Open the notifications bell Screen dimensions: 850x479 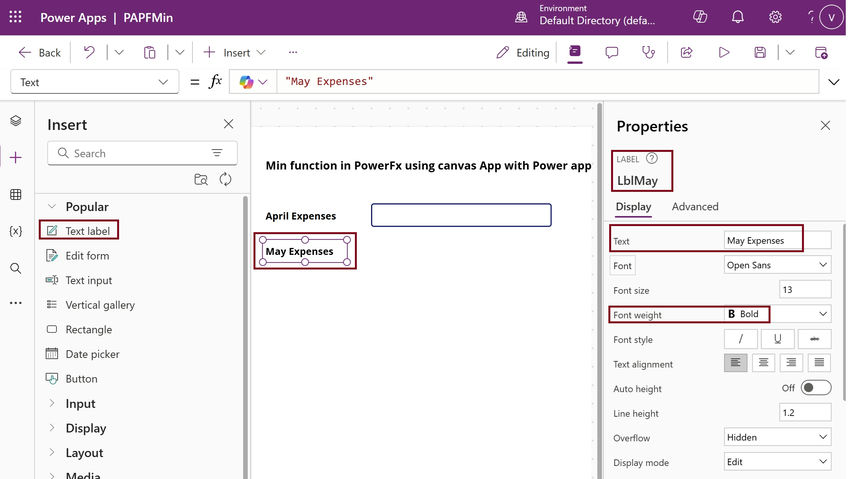click(x=737, y=17)
